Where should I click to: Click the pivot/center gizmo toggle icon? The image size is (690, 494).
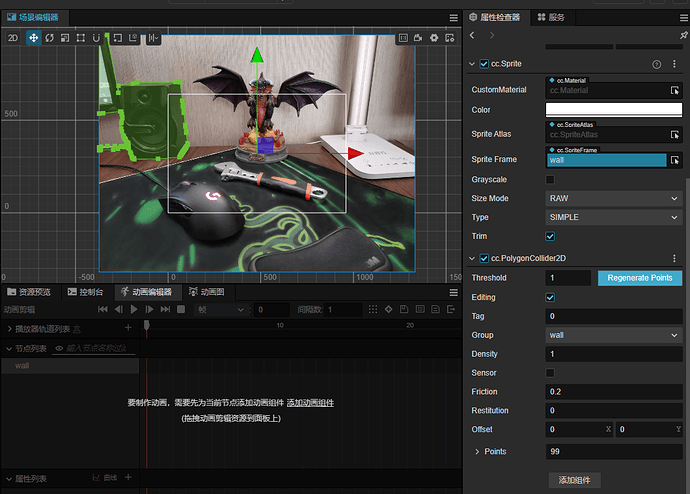(x=117, y=38)
